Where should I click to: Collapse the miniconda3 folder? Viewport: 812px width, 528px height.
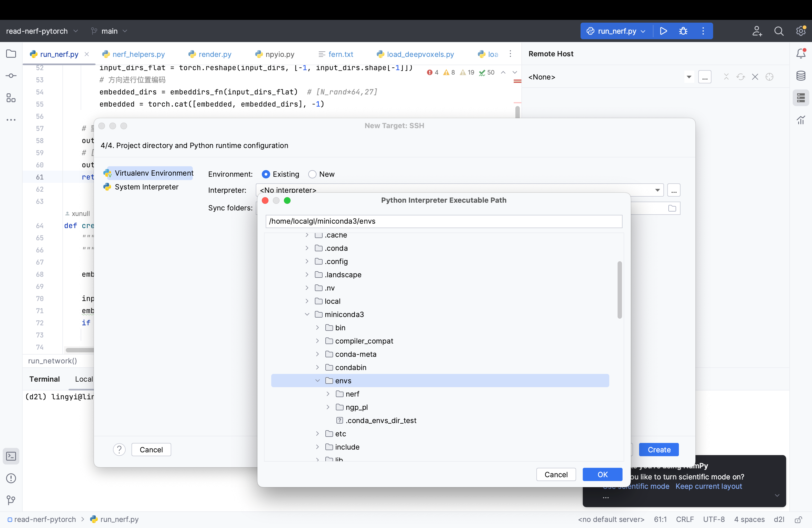(x=307, y=315)
